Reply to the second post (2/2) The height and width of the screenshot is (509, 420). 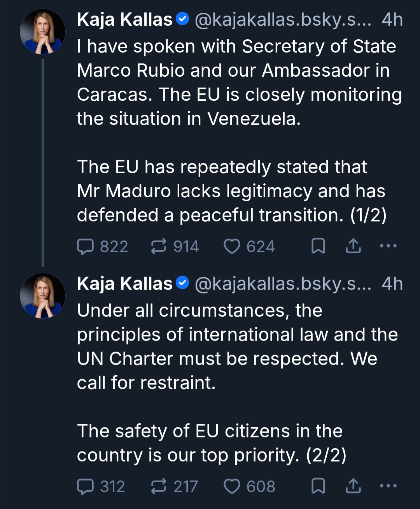[x=86, y=486]
